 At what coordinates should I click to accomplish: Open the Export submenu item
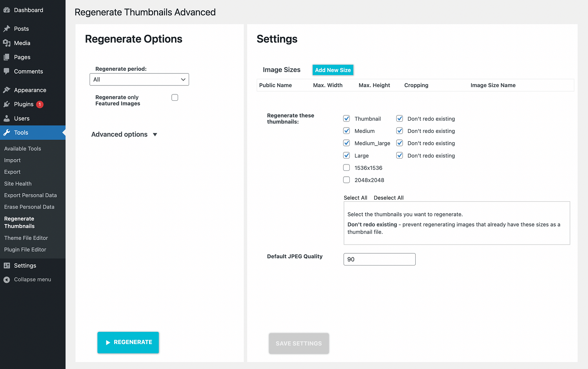click(x=12, y=172)
